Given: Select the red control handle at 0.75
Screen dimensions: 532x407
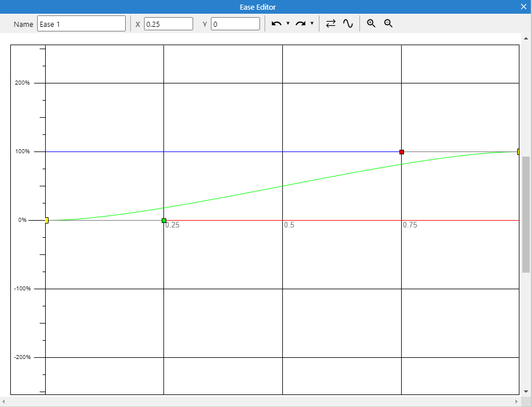Looking at the screenshot, I should pyautogui.click(x=402, y=152).
